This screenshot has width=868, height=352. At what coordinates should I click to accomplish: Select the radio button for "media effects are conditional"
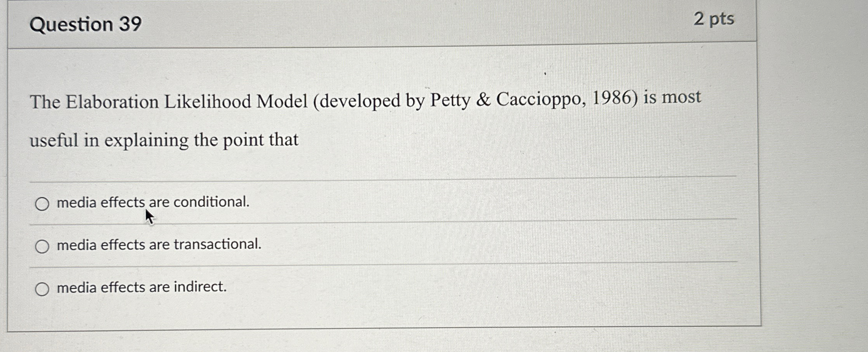click(43, 204)
